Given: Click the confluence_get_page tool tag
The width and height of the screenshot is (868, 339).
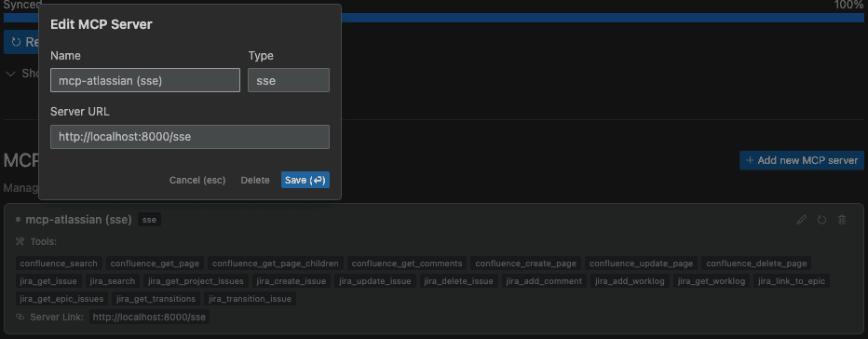Looking at the screenshot, I should click(156, 264).
